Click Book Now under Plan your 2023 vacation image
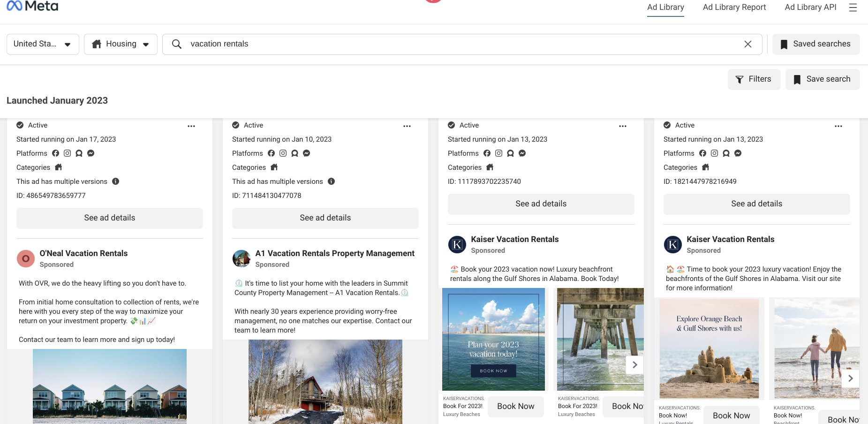Screen dimensions: 868x424 click(516, 407)
